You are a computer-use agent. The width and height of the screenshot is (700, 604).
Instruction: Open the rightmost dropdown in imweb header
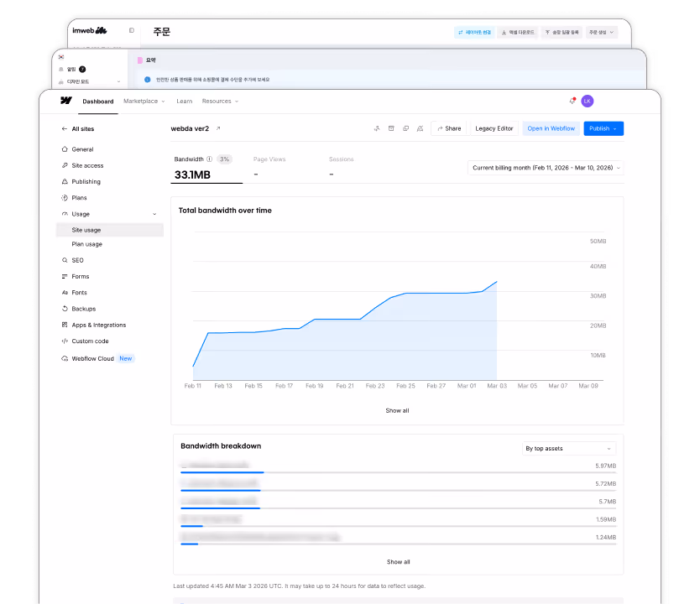[601, 32]
